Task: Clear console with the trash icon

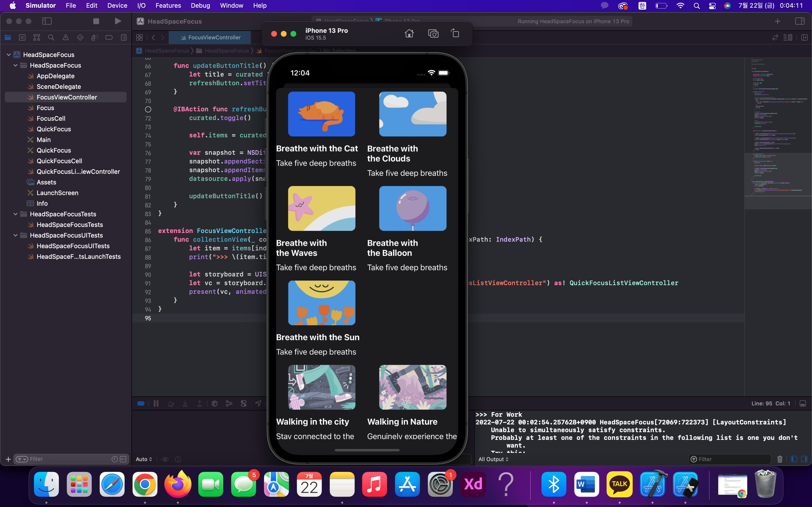Action: [x=780, y=459]
